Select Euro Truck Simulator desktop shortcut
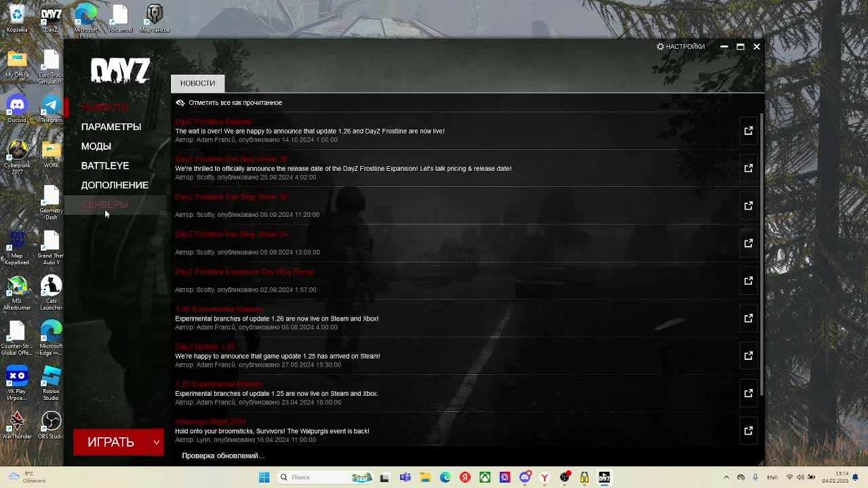 tap(51, 66)
